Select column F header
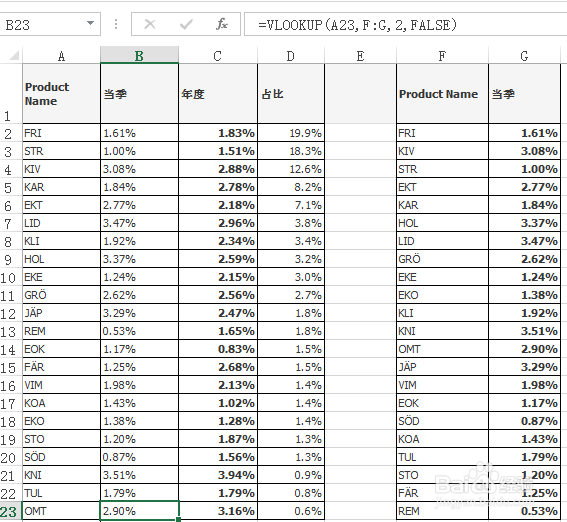The image size is (567, 522). tap(442, 56)
